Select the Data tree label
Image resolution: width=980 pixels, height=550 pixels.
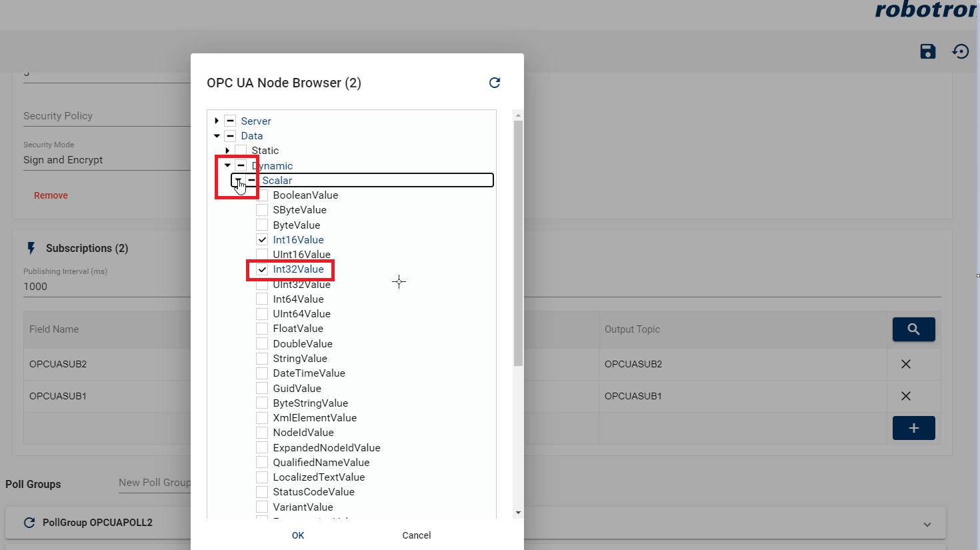pyautogui.click(x=252, y=136)
